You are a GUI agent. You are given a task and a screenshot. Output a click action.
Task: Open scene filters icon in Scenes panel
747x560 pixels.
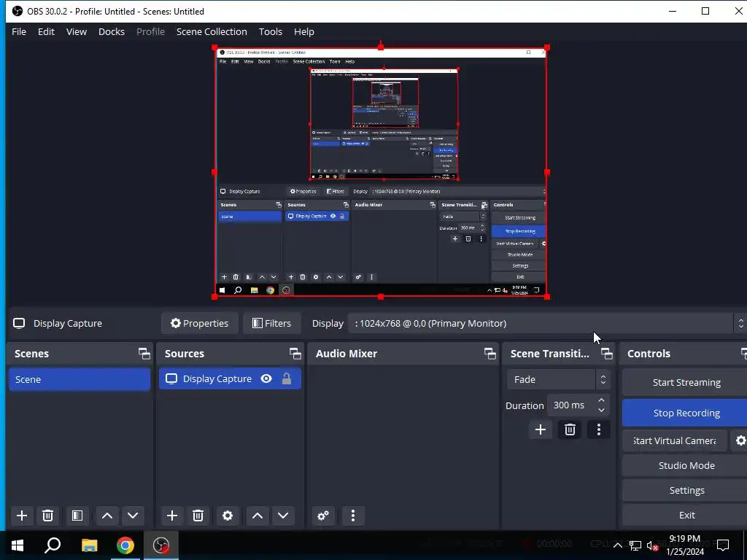pyautogui.click(x=77, y=516)
